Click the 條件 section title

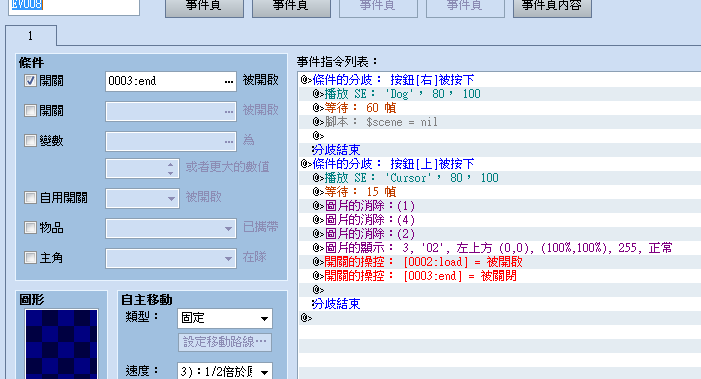point(31,63)
